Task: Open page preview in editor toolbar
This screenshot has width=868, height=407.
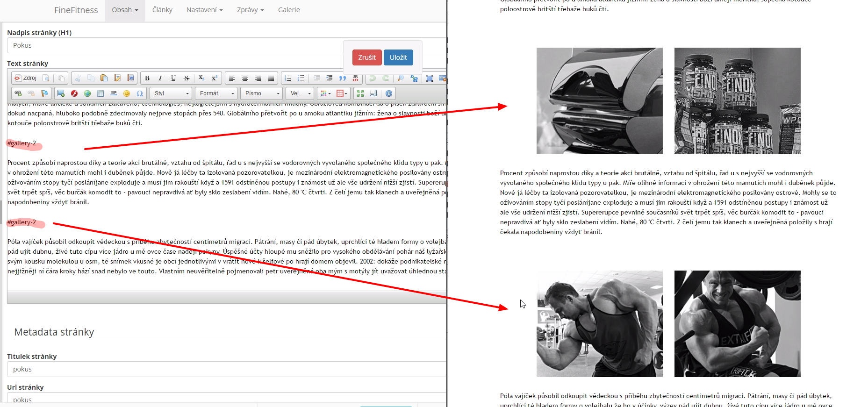Action: tap(46, 78)
